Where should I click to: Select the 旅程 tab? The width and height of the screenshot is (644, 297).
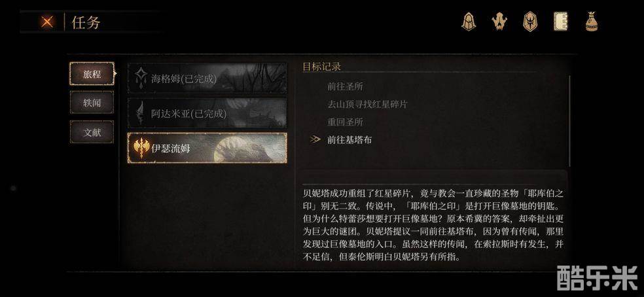pyautogui.click(x=92, y=74)
